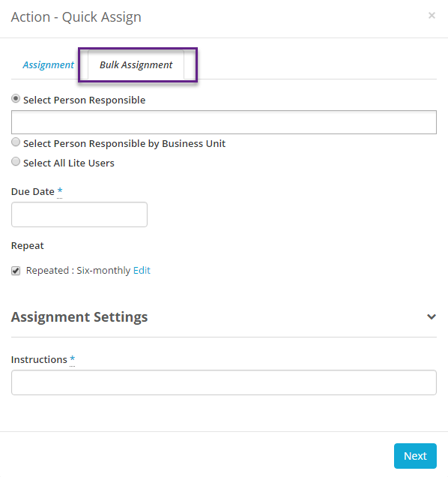The height and width of the screenshot is (477, 448).
Task: Click inside the Instructions text field
Action: tap(224, 382)
